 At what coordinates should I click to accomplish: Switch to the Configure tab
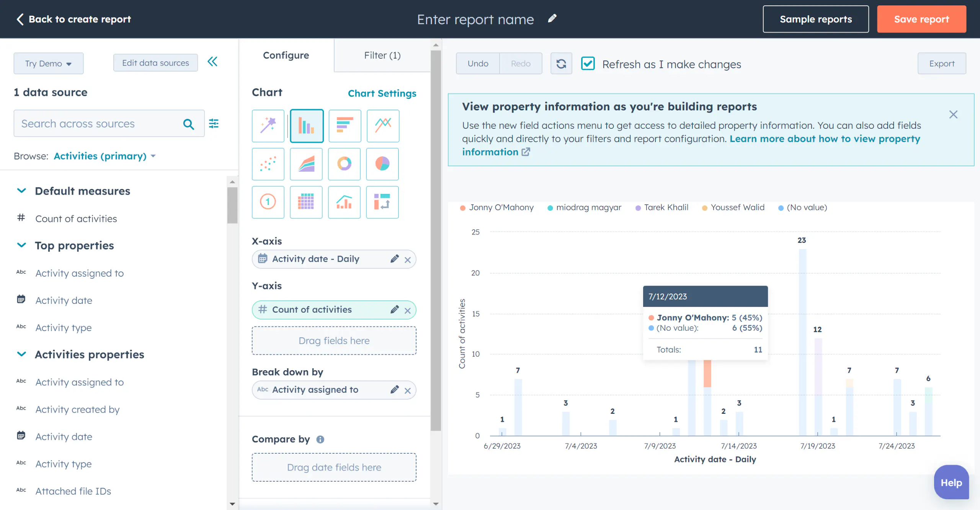(x=286, y=54)
